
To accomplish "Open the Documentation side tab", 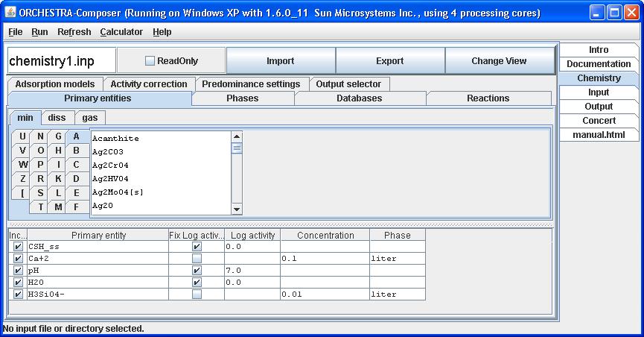I will click(x=599, y=64).
